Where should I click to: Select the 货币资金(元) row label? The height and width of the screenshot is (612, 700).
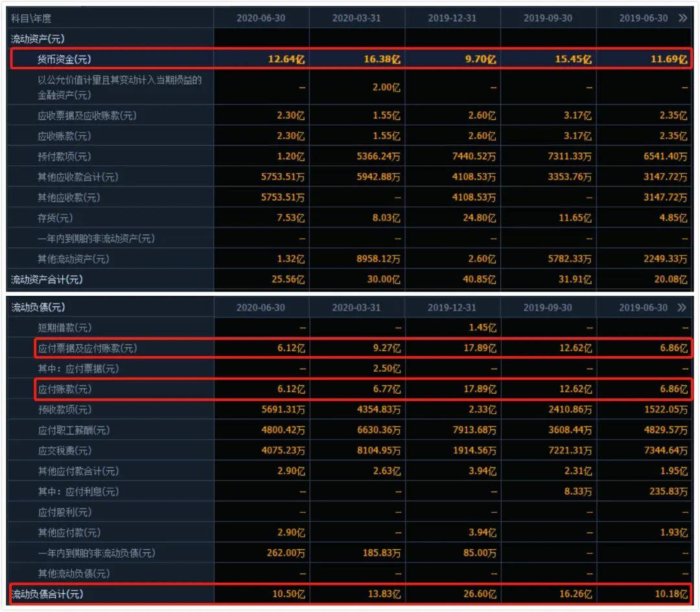[64, 60]
